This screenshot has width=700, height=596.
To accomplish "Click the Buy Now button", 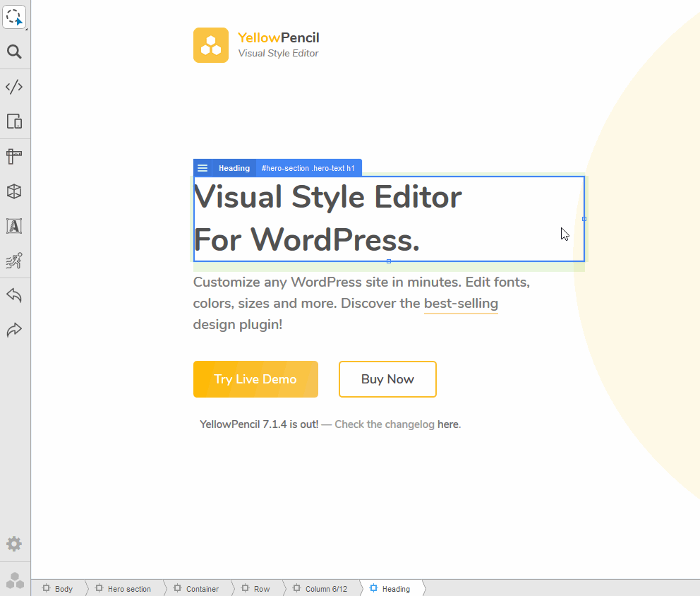I will pos(387,379).
